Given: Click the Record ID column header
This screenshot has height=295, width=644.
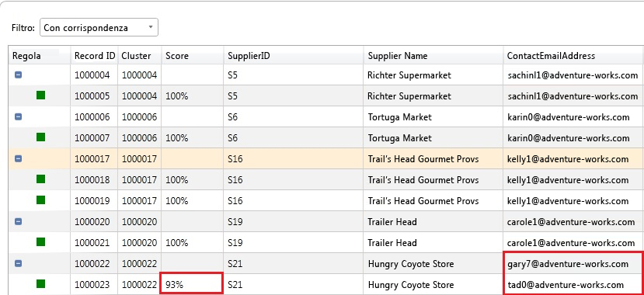Looking at the screenshot, I should coord(94,55).
